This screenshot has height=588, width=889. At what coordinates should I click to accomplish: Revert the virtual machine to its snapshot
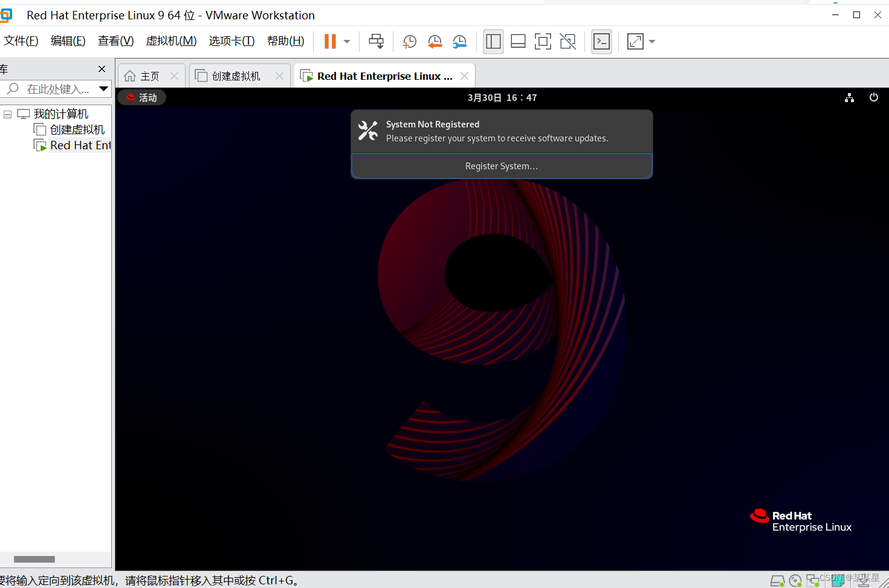click(435, 41)
